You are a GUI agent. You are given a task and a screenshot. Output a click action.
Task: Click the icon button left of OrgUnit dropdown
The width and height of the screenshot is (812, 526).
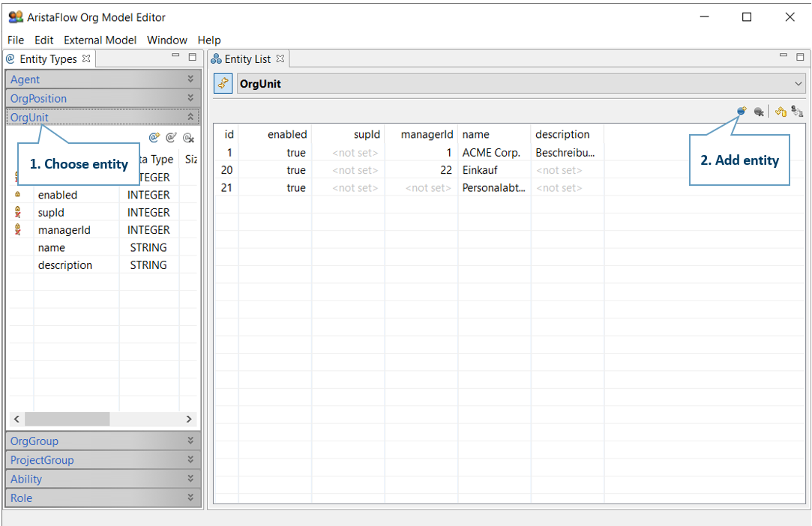[x=223, y=84]
